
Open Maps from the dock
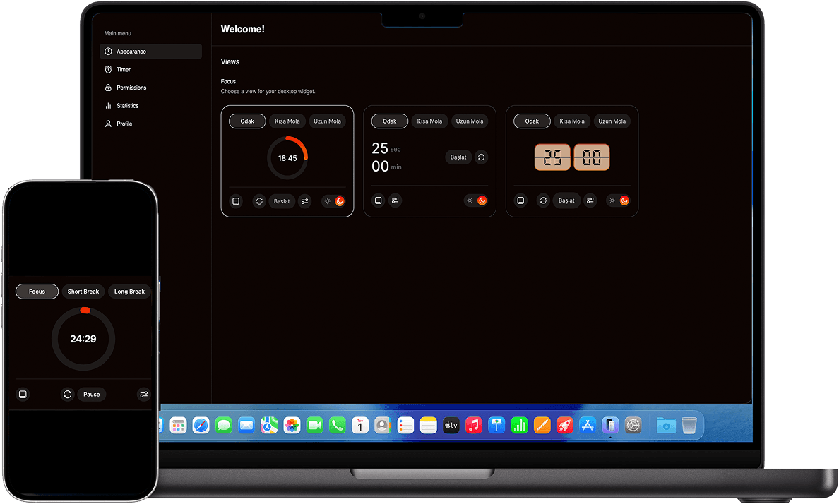[x=269, y=426]
